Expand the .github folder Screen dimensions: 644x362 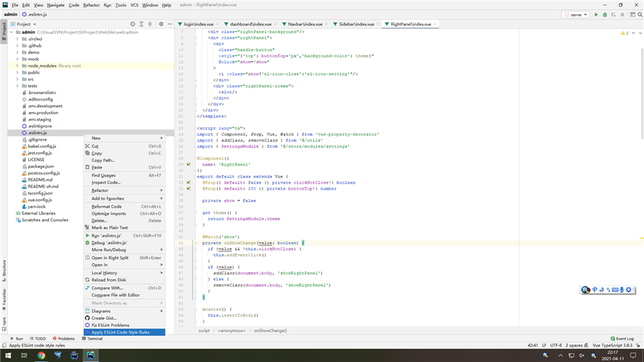pos(17,46)
